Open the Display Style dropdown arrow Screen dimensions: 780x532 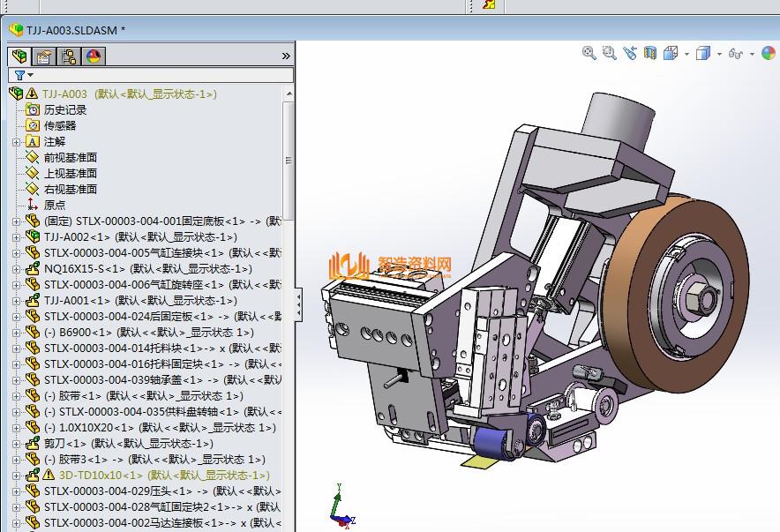(718, 54)
